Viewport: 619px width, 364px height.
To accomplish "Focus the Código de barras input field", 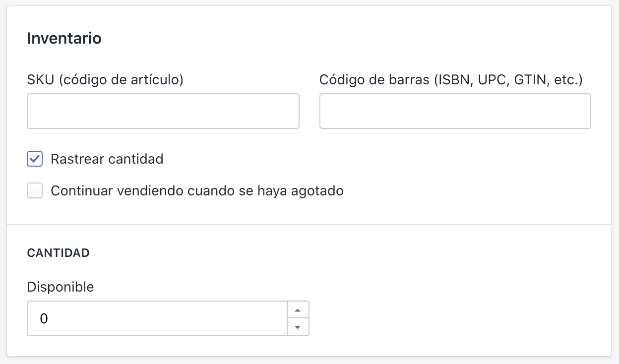I will coord(455,111).
